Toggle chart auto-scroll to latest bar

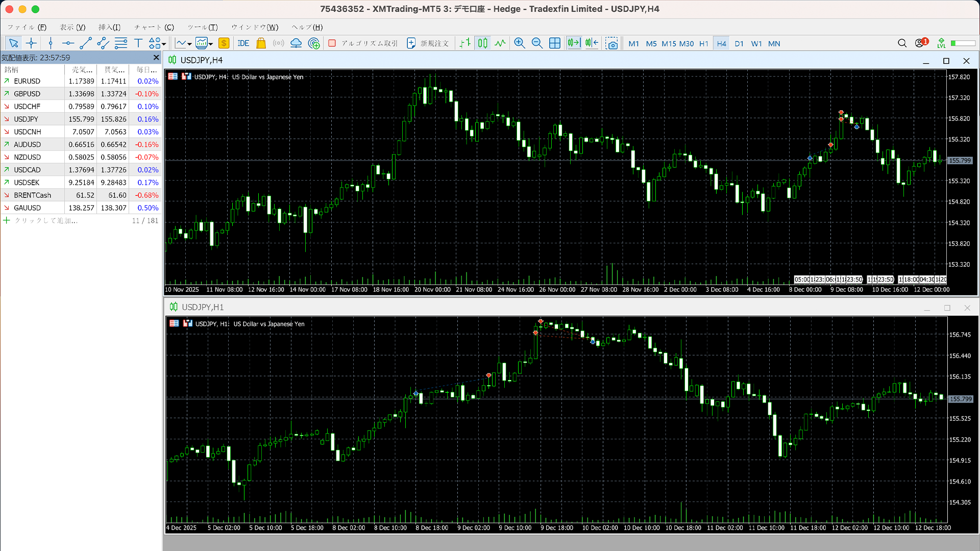(574, 43)
